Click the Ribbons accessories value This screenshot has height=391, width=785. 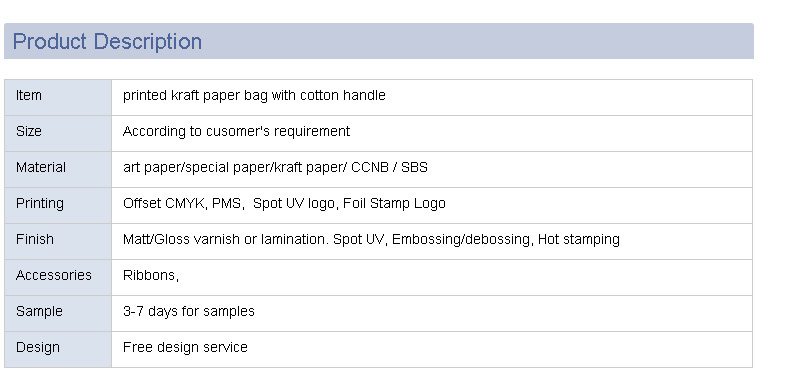(151, 275)
